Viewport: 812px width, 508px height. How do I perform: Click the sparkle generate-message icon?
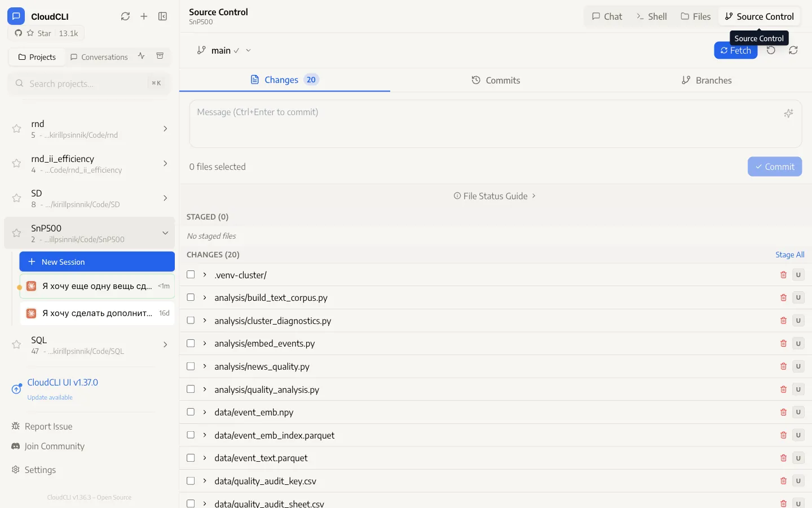[x=788, y=113]
